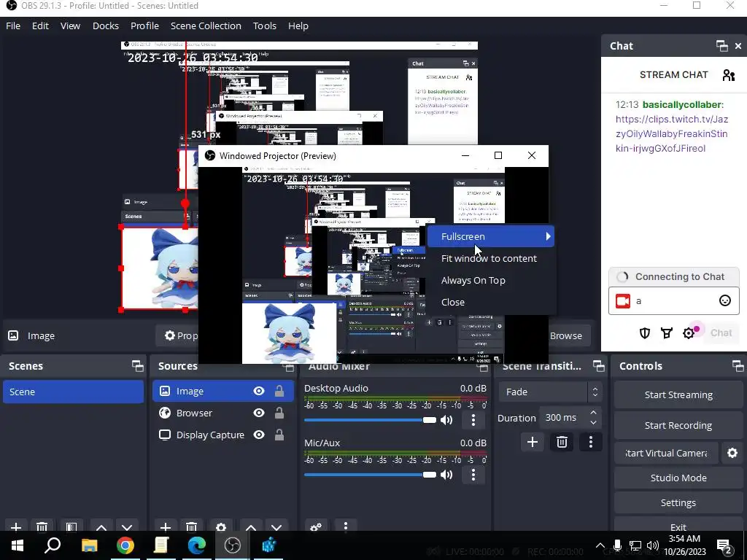
Task: Expand the Fullscreen submenu
Action: [491, 237]
